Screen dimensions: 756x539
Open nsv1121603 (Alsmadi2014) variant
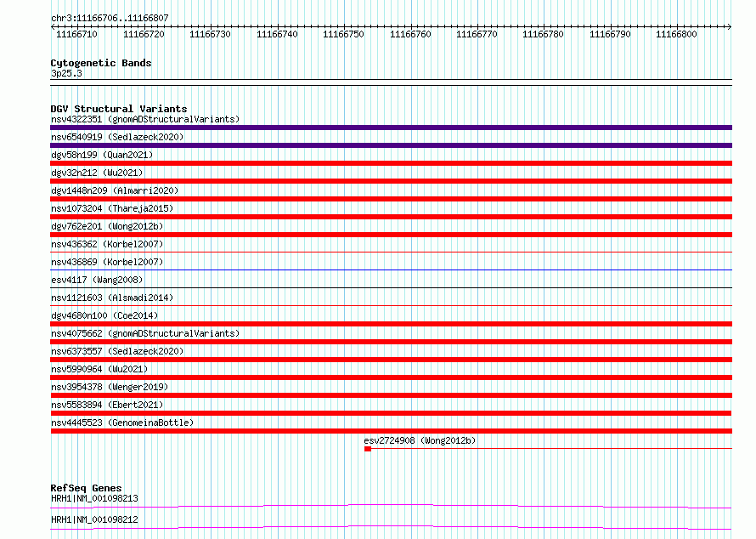point(112,298)
